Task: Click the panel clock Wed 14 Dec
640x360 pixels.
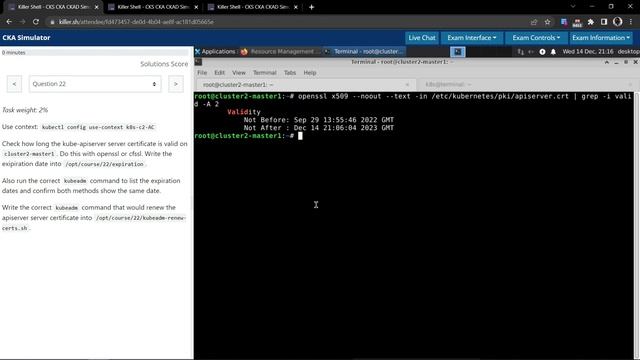Action: [x=588, y=51]
